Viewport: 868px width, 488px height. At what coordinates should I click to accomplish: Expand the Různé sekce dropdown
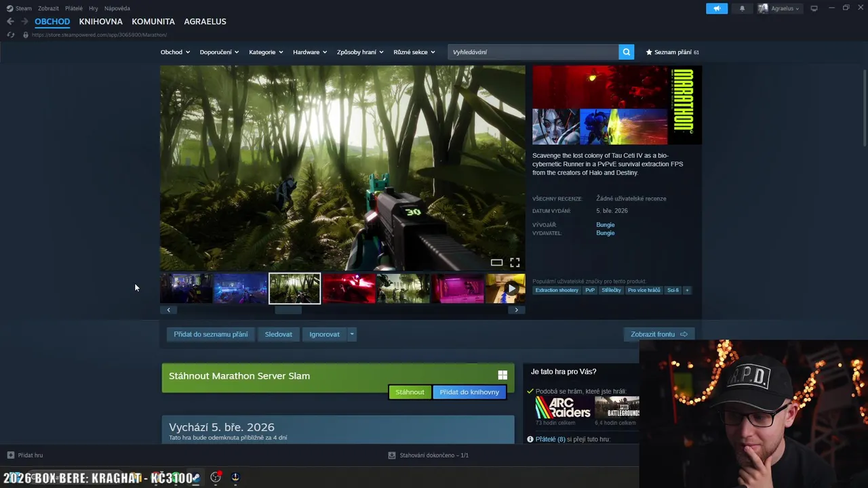click(414, 52)
